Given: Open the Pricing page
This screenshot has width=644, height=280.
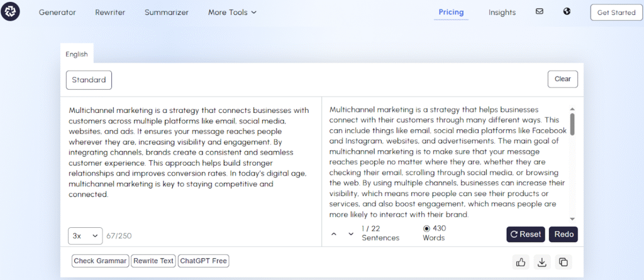Looking at the screenshot, I should pyautogui.click(x=451, y=12).
